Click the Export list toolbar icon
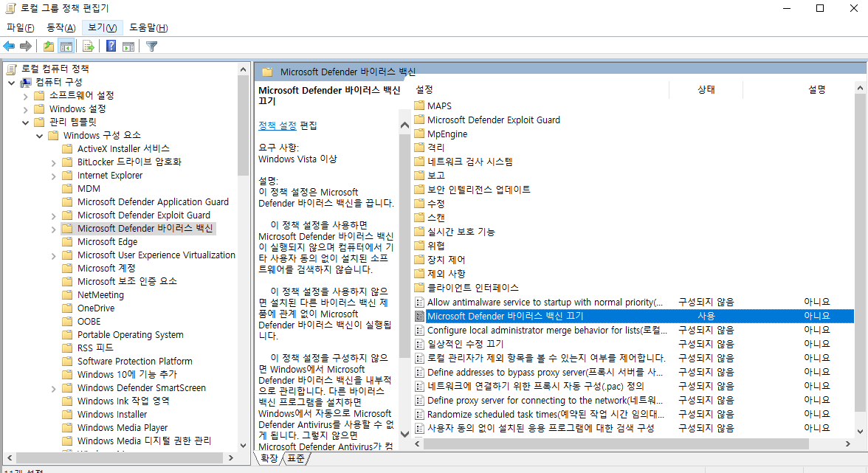 pyautogui.click(x=88, y=46)
